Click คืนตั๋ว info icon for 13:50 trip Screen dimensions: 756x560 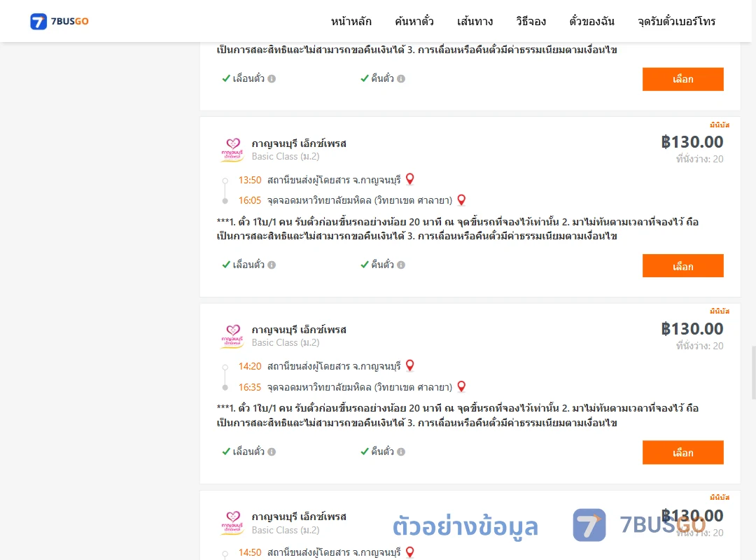401,265
